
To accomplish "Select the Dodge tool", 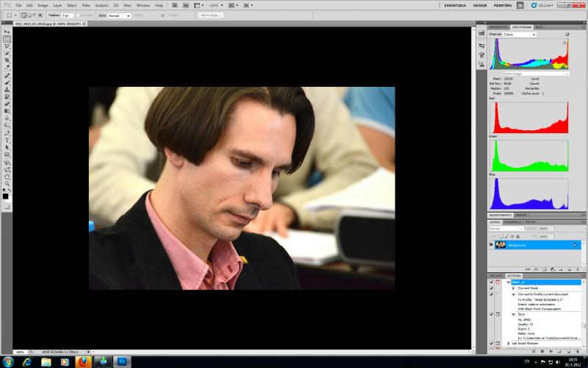I will [7, 125].
